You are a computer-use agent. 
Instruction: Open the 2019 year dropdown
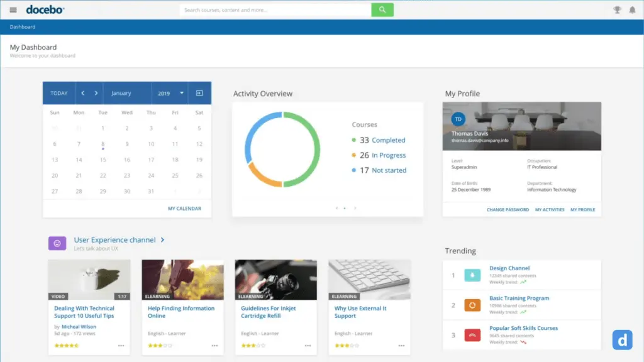click(x=170, y=93)
